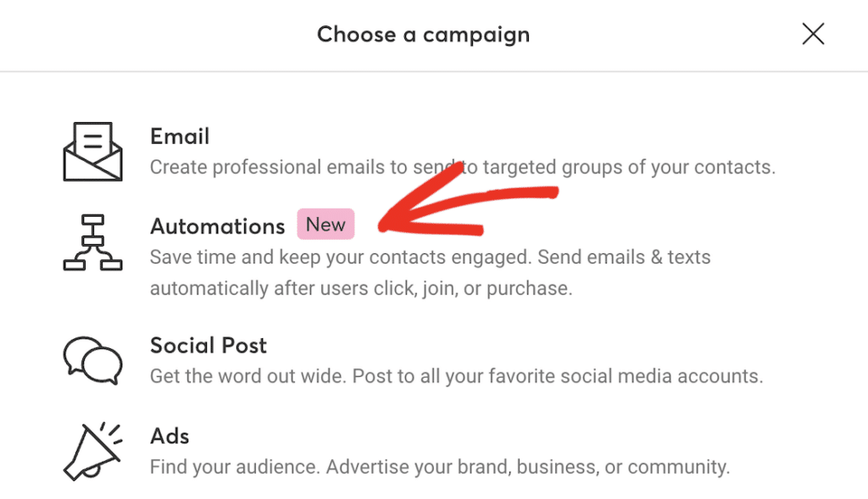Open the Automations campaign option
This screenshot has height=499, width=868.
click(x=217, y=226)
